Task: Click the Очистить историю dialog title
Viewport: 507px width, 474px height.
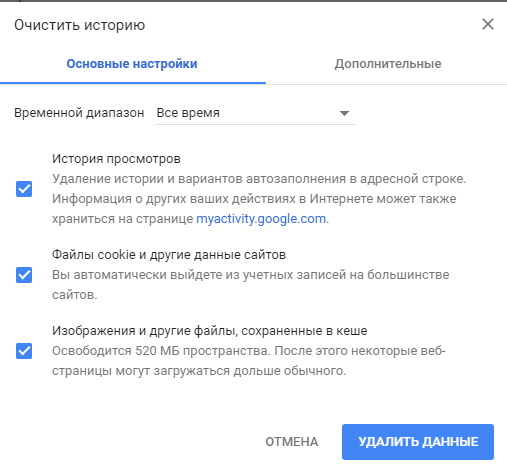Action: pos(79,25)
